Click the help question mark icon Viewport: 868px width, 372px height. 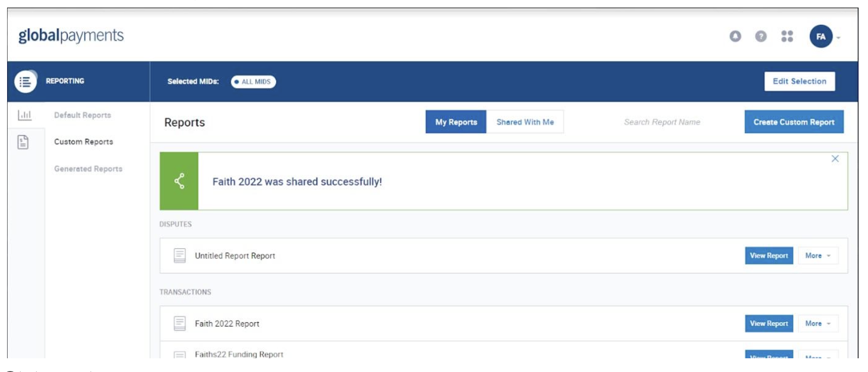tap(761, 36)
